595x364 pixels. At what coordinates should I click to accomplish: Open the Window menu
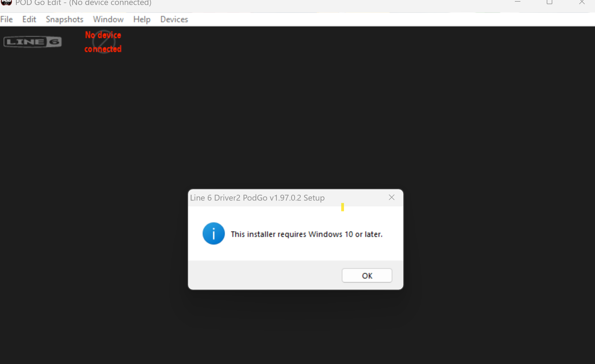(108, 19)
